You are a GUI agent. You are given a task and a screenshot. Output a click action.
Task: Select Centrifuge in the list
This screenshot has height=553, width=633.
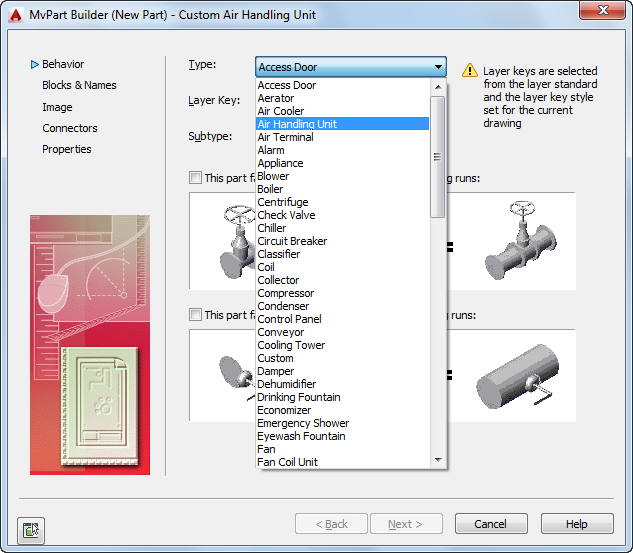343,202
